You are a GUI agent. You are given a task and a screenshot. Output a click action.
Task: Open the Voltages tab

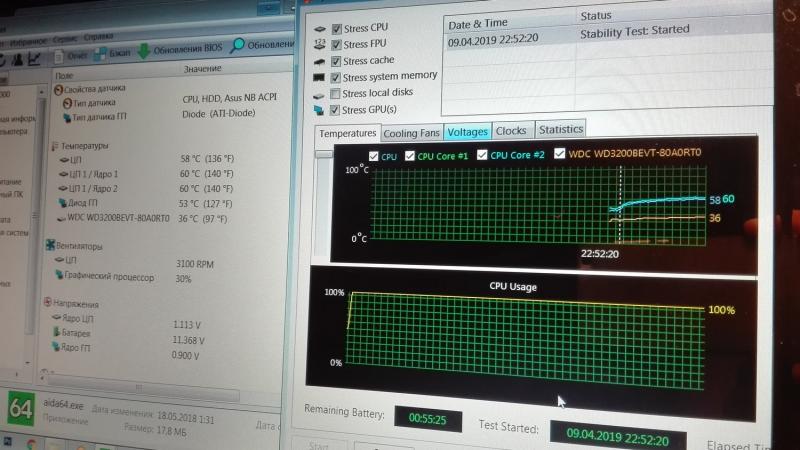pyautogui.click(x=467, y=132)
